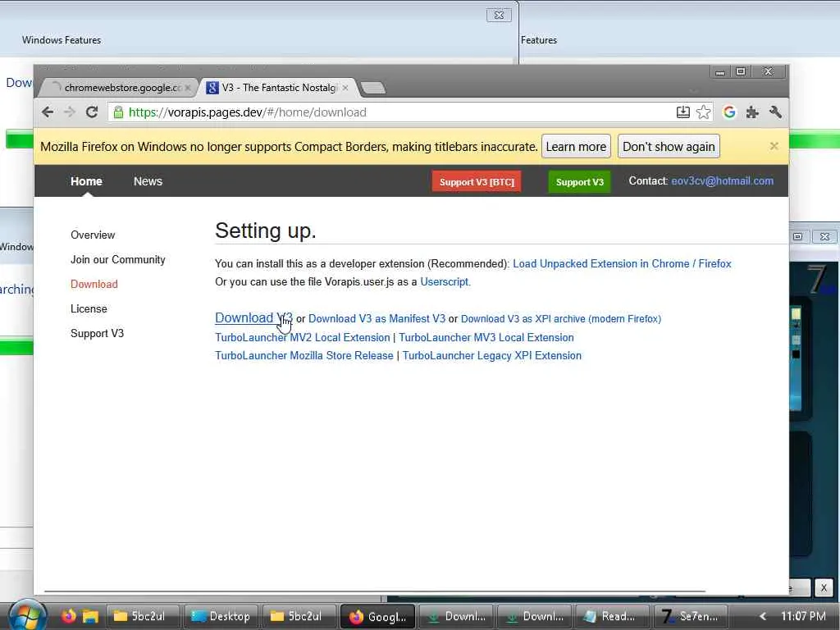This screenshot has width=840, height=630.
Task: Open TurboLauncher Legacy XPI Extension link
Action: (x=492, y=356)
